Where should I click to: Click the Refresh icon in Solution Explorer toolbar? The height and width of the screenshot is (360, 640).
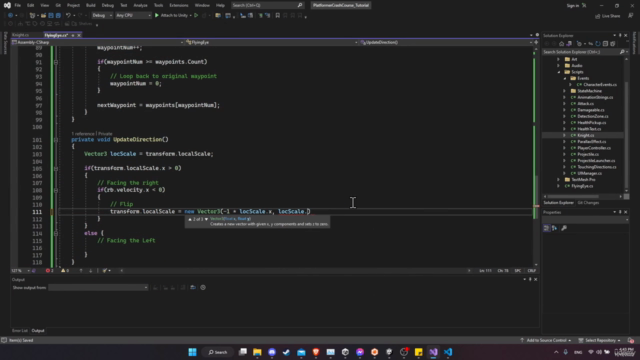(598, 44)
